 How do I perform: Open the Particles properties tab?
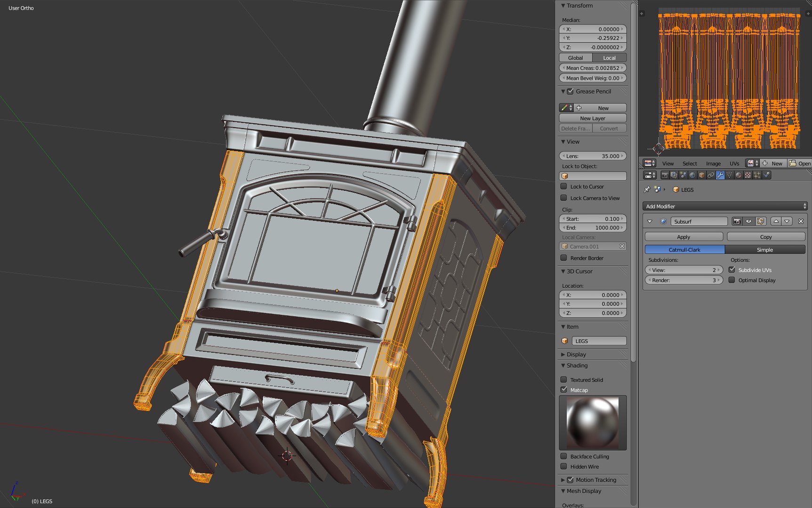[x=757, y=175]
